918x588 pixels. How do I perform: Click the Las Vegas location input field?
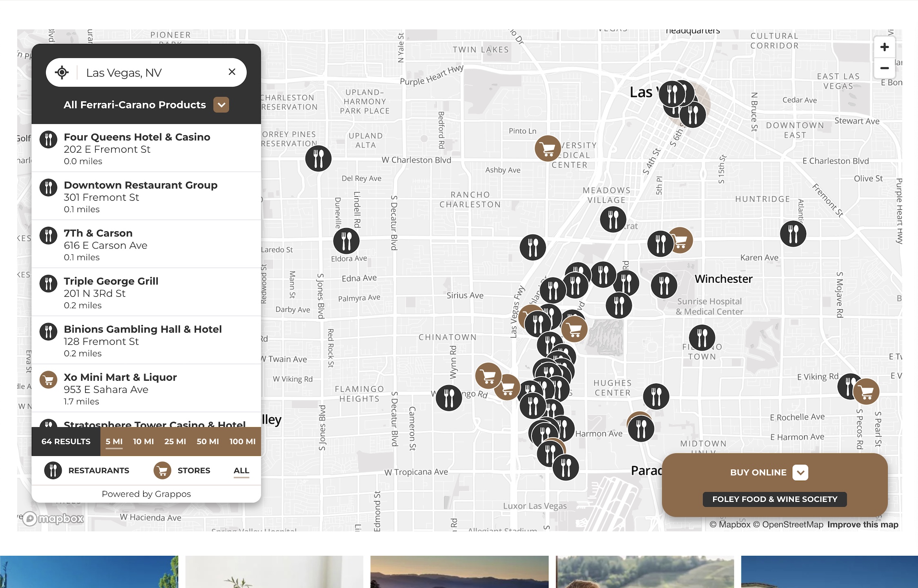tap(151, 73)
